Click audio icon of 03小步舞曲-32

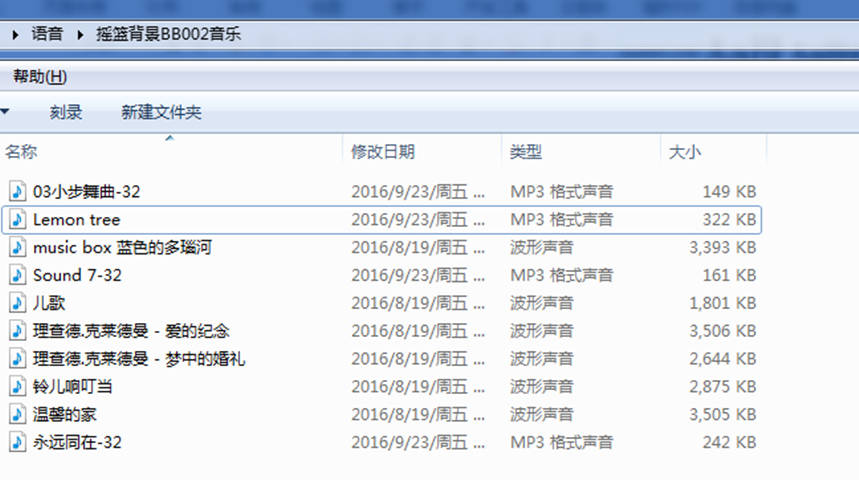tap(18, 192)
